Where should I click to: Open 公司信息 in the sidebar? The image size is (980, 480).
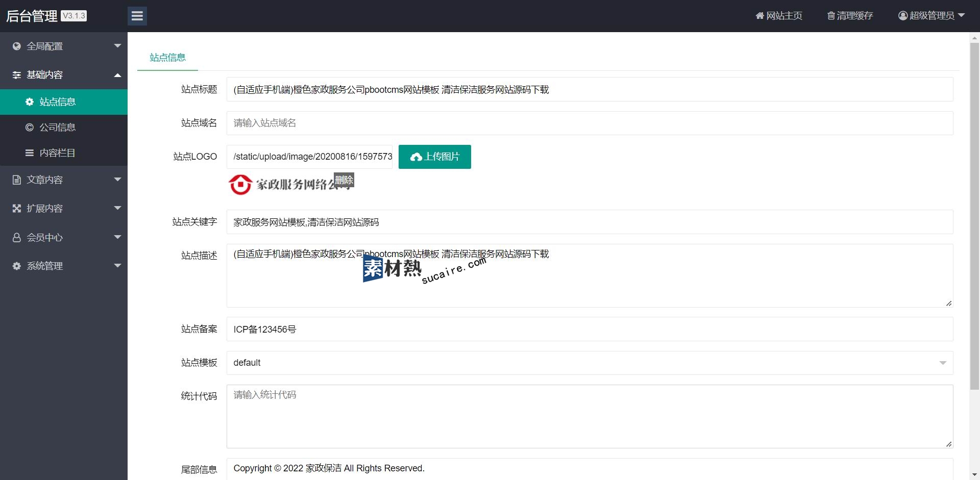click(64, 128)
